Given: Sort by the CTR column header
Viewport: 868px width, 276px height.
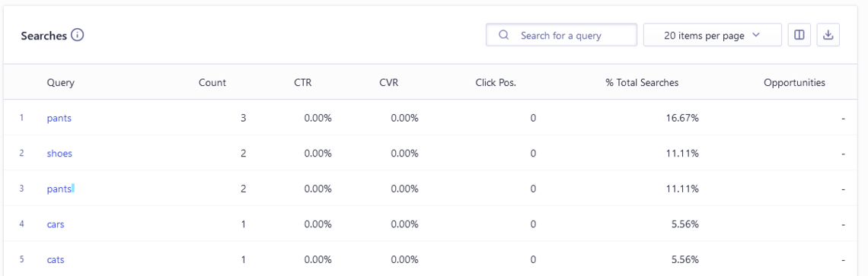Looking at the screenshot, I should click(x=303, y=82).
